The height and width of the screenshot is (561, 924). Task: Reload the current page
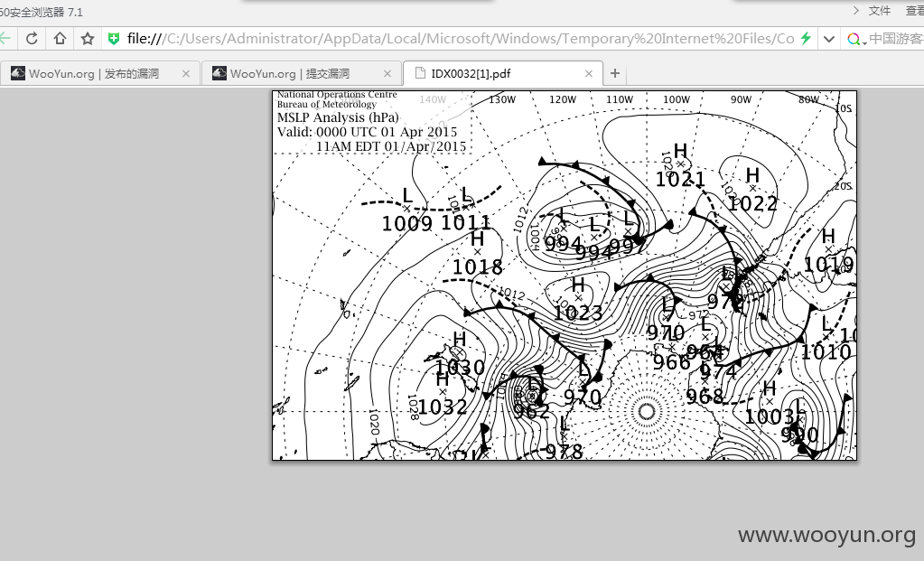32,39
